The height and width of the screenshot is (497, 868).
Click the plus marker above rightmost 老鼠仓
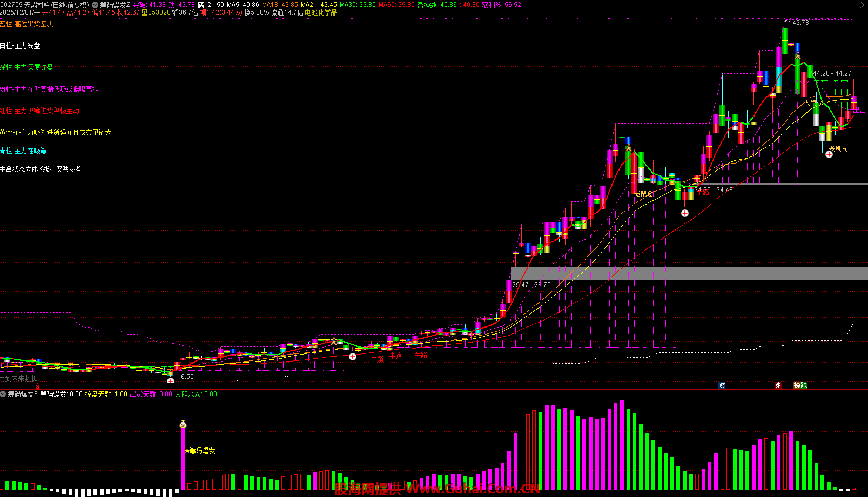click(829, 154)
